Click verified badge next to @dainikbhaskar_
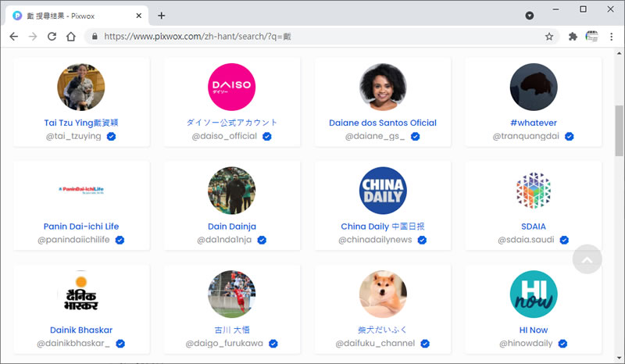625x364 pixels. tap(120, 344)
